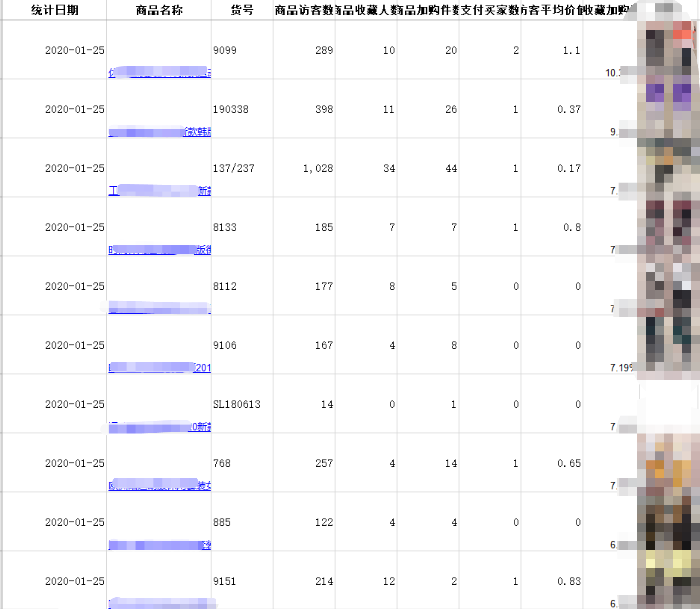Select the 商品名称 column header
This screenshot has width=700, height=609.
[159, 10]
